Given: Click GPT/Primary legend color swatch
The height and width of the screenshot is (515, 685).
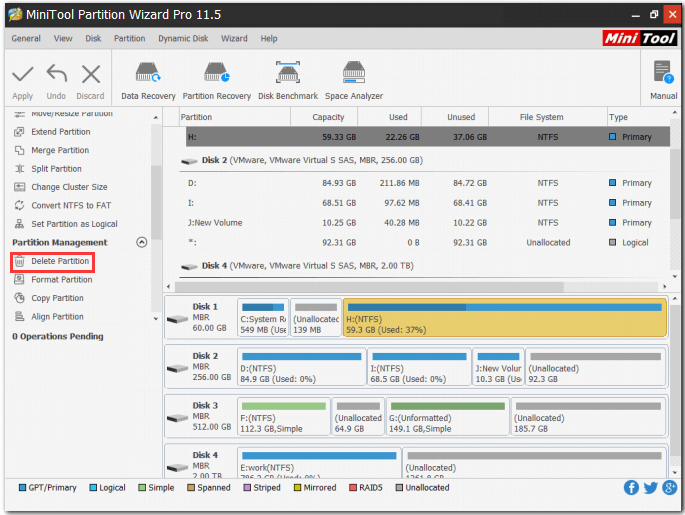Looking at the screenshot, I should point(23,487).
